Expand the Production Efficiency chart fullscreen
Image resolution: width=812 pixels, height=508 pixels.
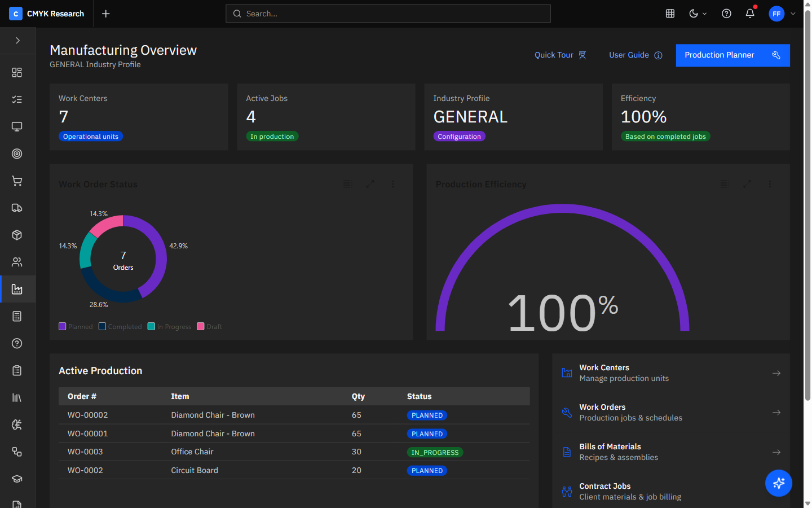pyautogui.click(x=747, y=184)
